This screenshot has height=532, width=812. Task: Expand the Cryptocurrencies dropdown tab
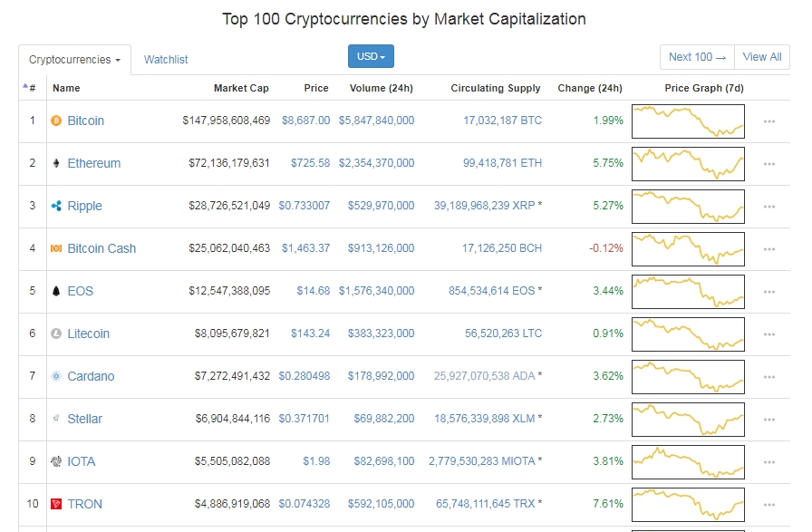pyautogui.click(x=74, y=60)
